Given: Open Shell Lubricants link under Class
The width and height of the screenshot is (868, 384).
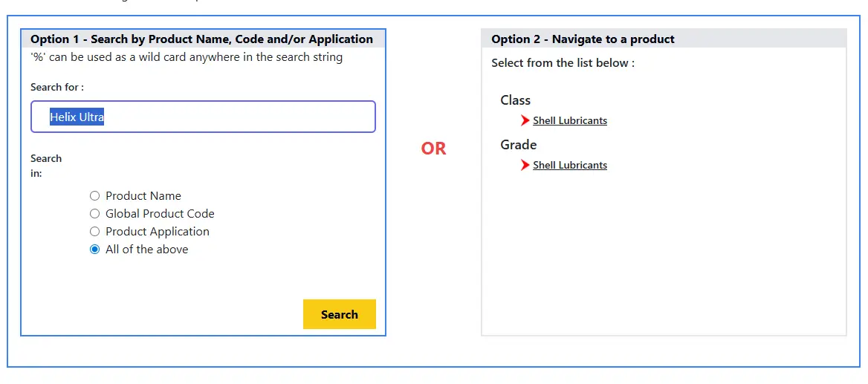Looking at the screenshot, I should click(x=570, y=121).
